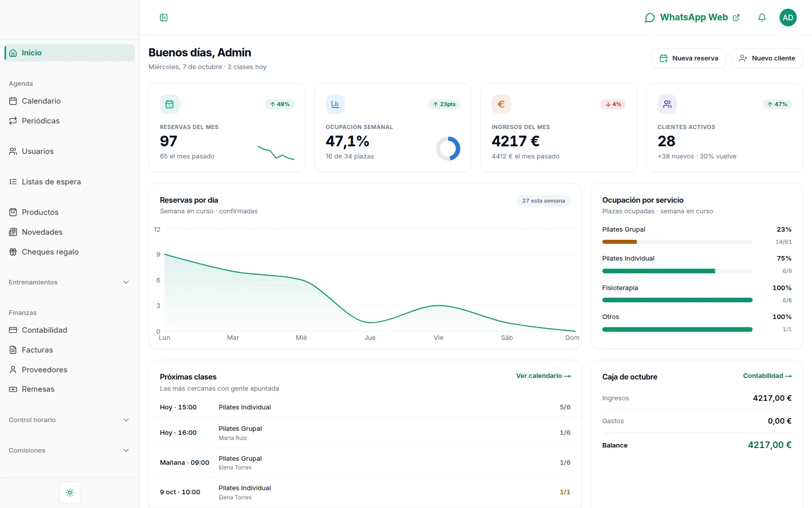Click the ocupación semanal donut chart
Viewport: 812px width, 508px height.
click(448, 149)
